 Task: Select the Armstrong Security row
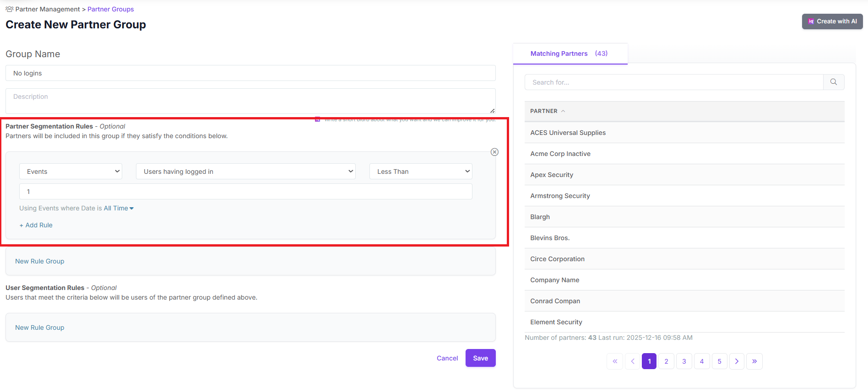684,196
